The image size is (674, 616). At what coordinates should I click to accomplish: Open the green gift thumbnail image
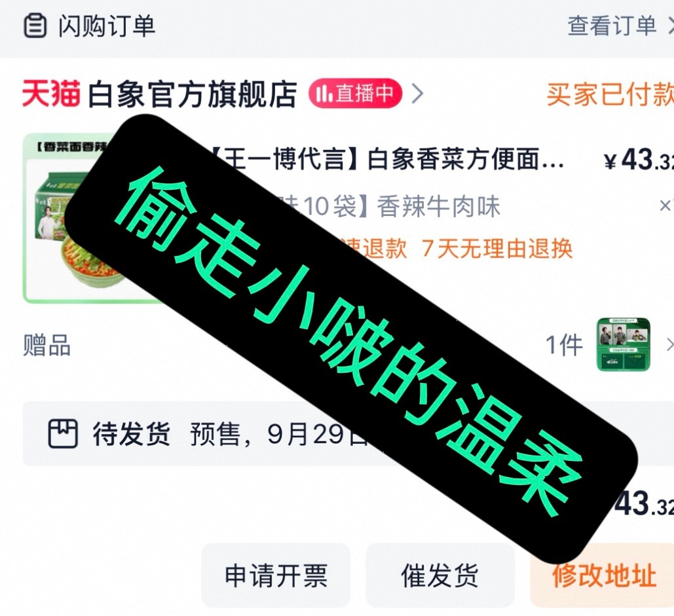pyautogui.click(x=624, y=344)
